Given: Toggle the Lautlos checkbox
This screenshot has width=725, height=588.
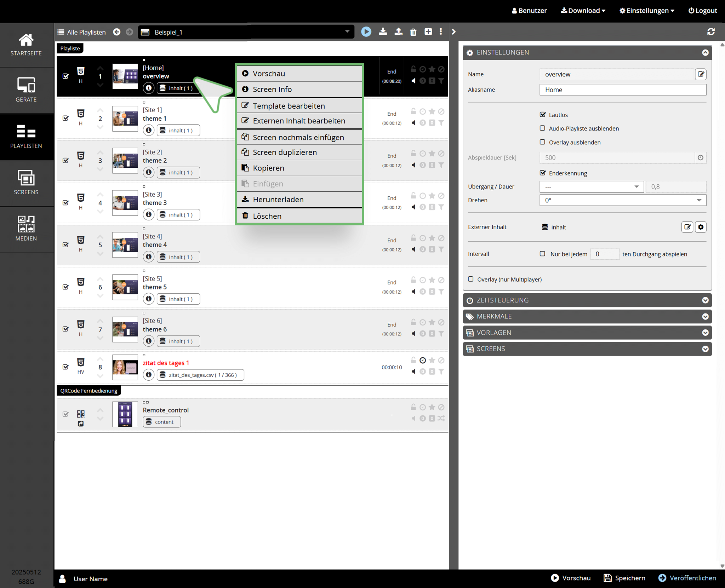Looking at the screenshot, I should (x=542, y=115).
